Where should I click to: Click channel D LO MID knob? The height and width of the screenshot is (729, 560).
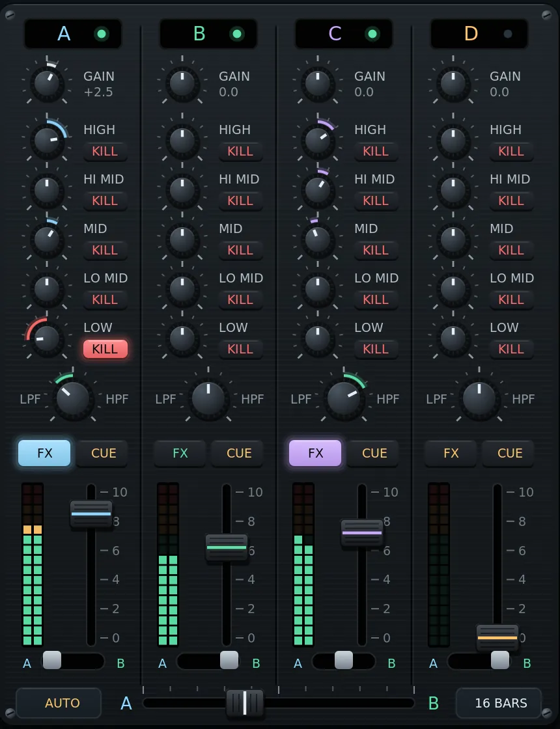pyautogui.click(x=453, y=289)
